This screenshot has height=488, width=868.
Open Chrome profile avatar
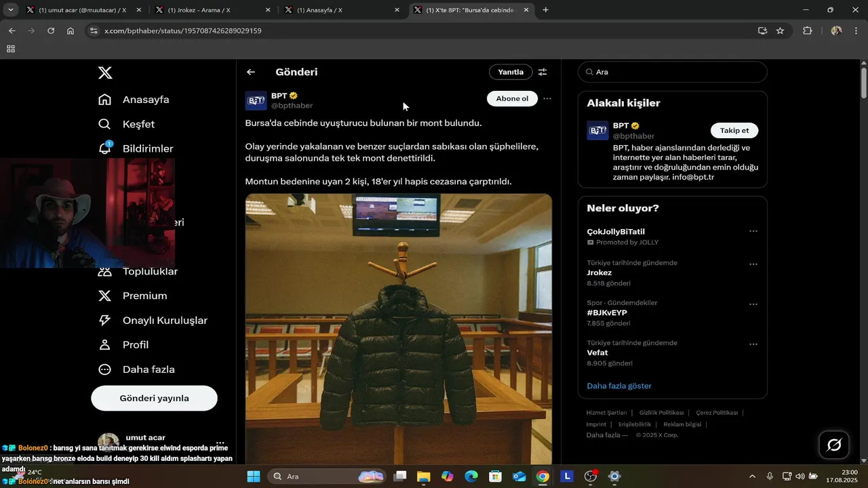836,30
